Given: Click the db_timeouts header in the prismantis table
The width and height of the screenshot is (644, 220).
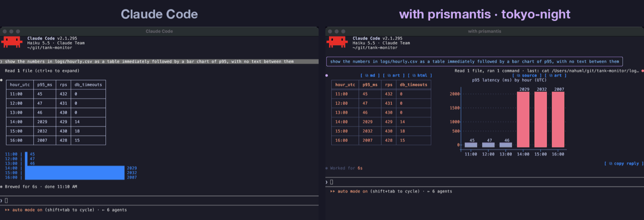Looking at the screenshot, I should (414, 85).
